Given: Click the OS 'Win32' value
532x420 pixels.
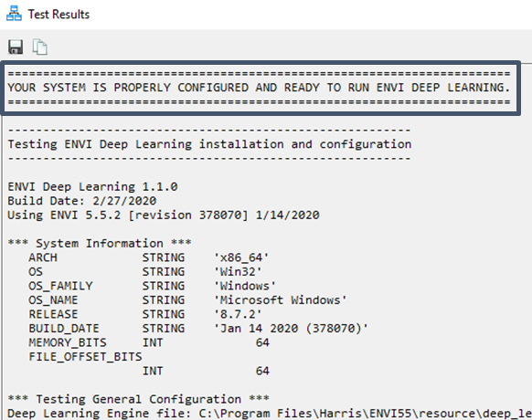Looking at the screenshot, I should tap(238, 272).
